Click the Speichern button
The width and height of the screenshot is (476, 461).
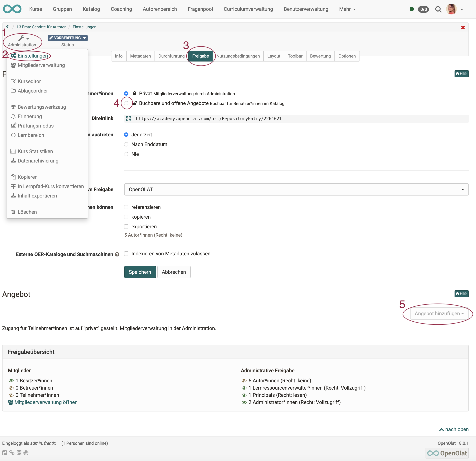(140, 272)
